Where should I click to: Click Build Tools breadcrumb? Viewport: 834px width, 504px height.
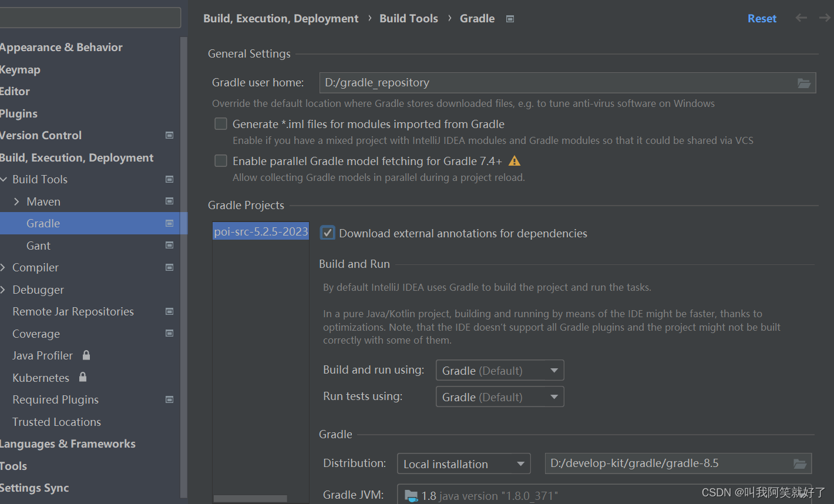(x=409, y=18)
